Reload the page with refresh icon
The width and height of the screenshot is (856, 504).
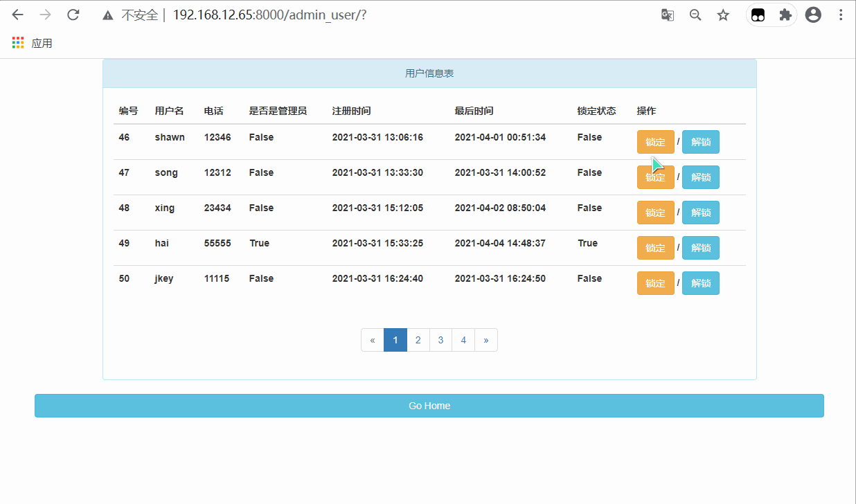click(73, 15)
